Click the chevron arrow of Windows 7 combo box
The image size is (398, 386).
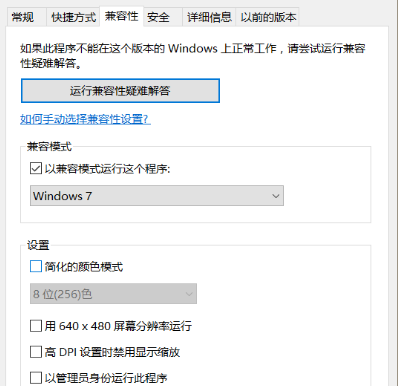pyautogui.click(x=276, y=196)
